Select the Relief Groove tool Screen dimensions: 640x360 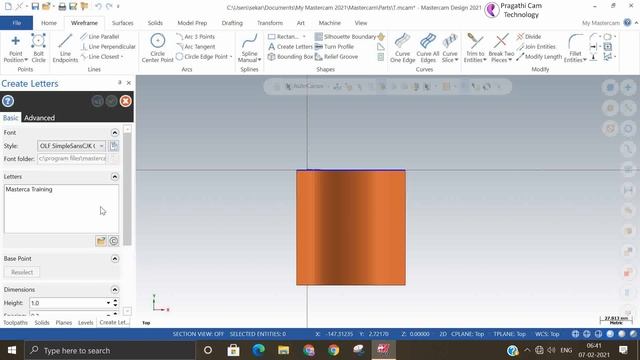point(336,57)
